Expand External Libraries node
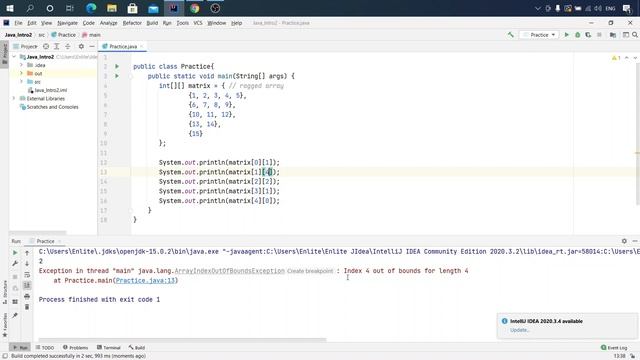Screen dimensions: 640x360 tap(14, 98)
